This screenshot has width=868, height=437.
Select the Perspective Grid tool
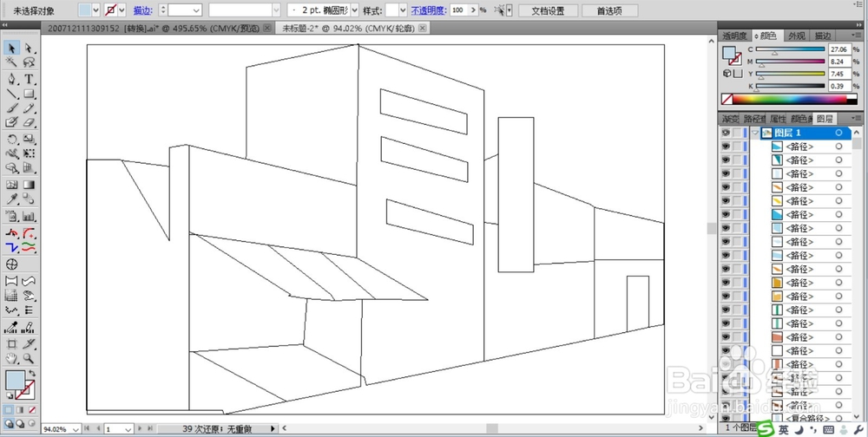click(29, 167)
